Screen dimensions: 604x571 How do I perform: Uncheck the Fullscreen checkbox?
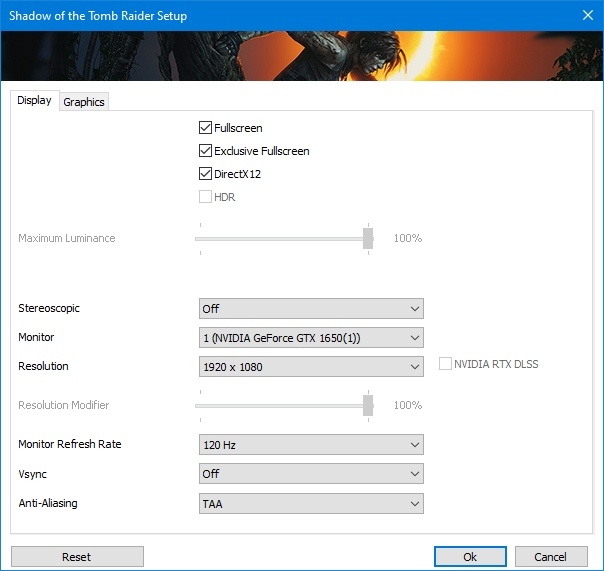tap(206, 128)
